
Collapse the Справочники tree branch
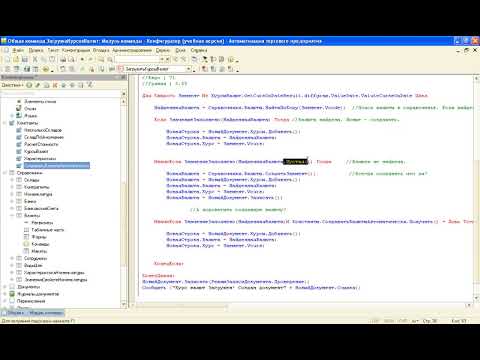(x=5, y=173)
